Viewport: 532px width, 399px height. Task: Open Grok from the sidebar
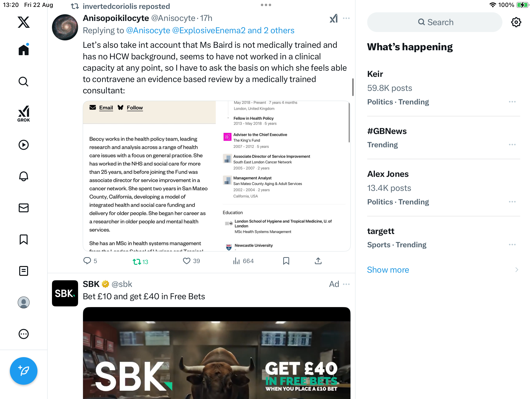(x=24, y=114)
